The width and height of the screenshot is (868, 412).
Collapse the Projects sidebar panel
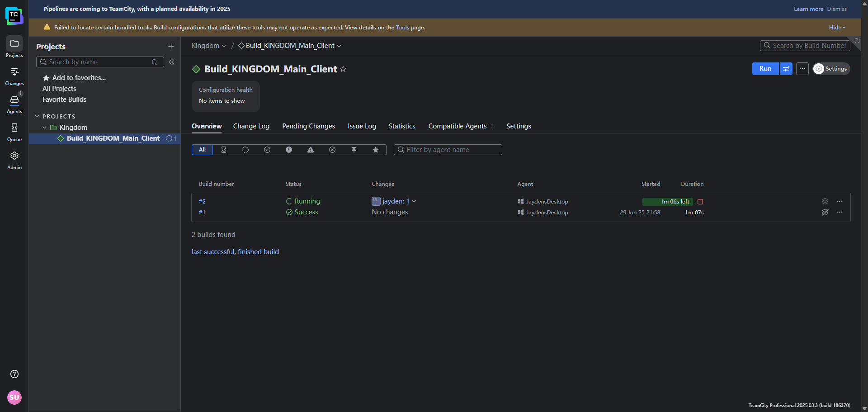(x=171, y=62)
